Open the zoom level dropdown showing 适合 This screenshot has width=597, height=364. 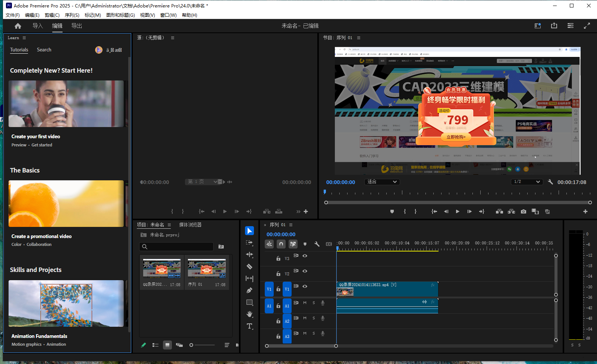pos(381,182)
